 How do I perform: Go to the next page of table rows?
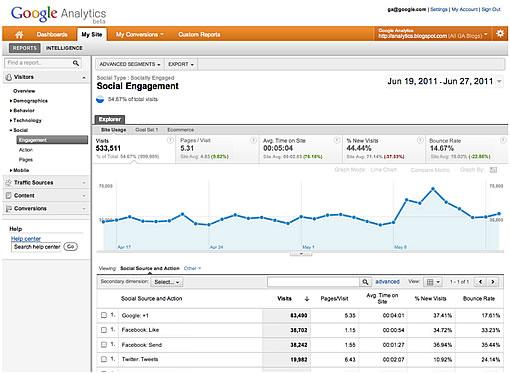(493, 282)
